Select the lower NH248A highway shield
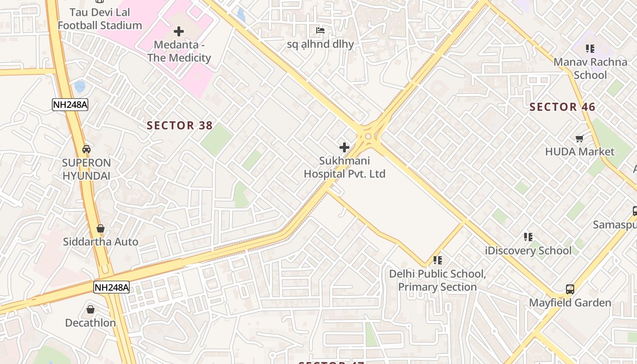The height and width of the screenshot is (364, 637). coord(111,287)
